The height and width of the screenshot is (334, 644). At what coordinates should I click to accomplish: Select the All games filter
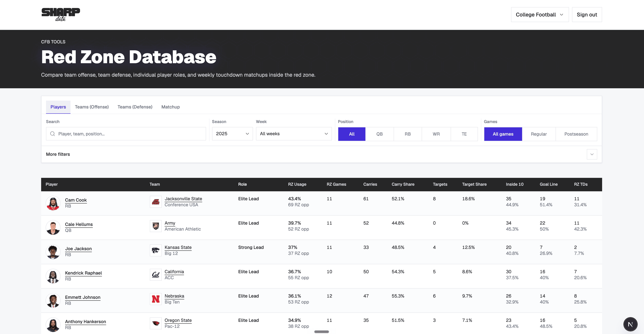(503, 134)
